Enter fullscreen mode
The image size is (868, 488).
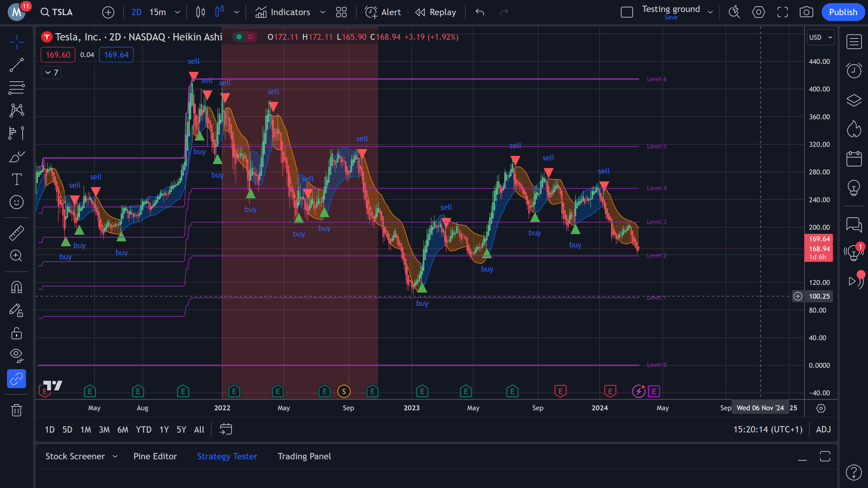click(x=782, y=12)
